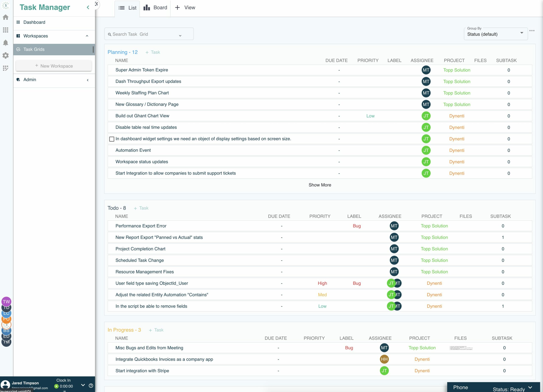Screen dimensions: 543x392
Task: Open the Workspace status updates task
Action: [142, 162]
